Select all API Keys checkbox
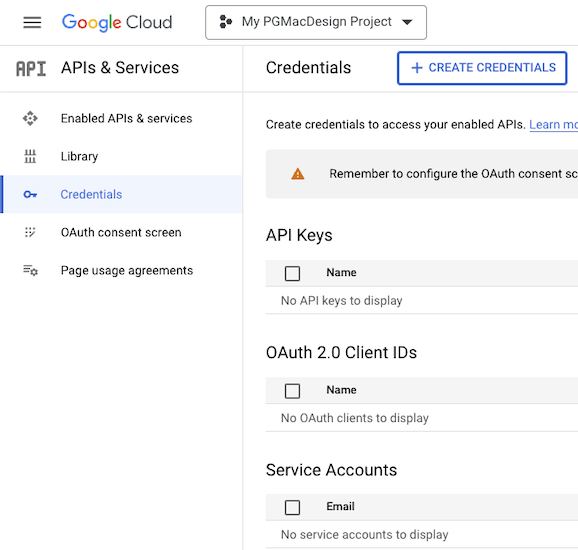This screenshot has height=550, width=578. click(x=292, y=274)
